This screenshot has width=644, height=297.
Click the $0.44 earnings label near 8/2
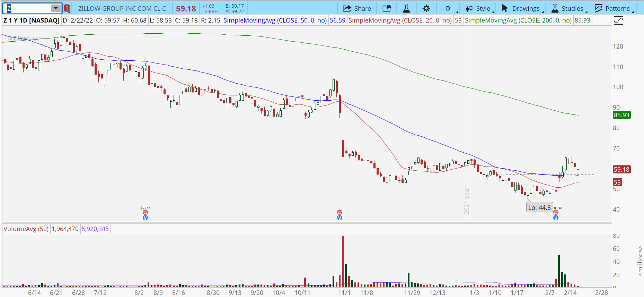click(x=145, y=208)
